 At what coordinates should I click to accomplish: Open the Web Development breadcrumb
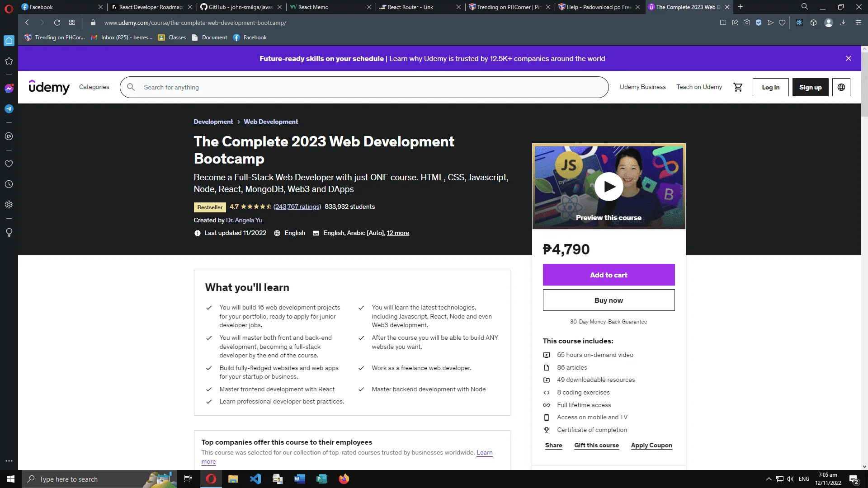[271, 122]
